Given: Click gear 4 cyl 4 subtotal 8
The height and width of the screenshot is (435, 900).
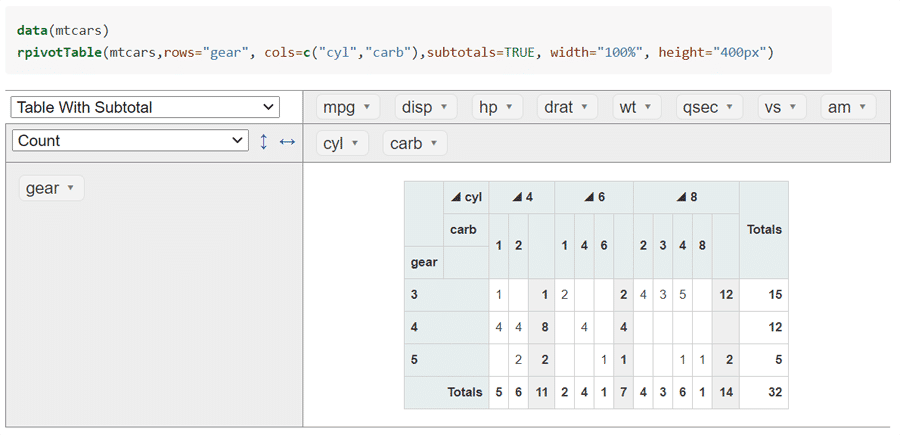Looking at the screenshot, I should [x=541, y=328].
